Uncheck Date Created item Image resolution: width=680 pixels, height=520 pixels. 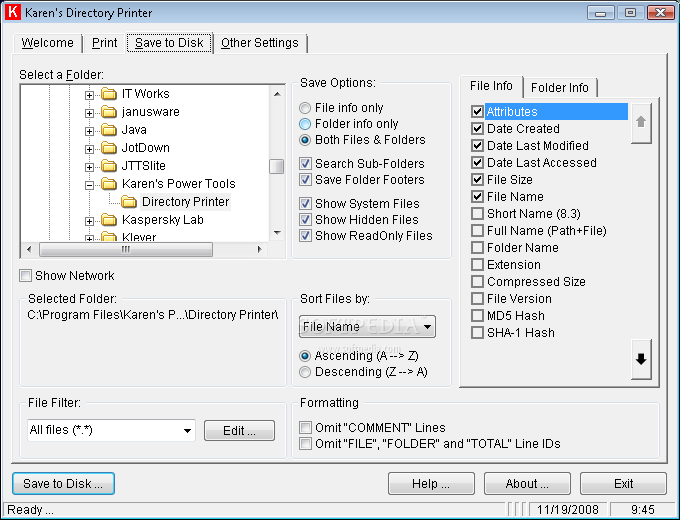pos(477,128)
